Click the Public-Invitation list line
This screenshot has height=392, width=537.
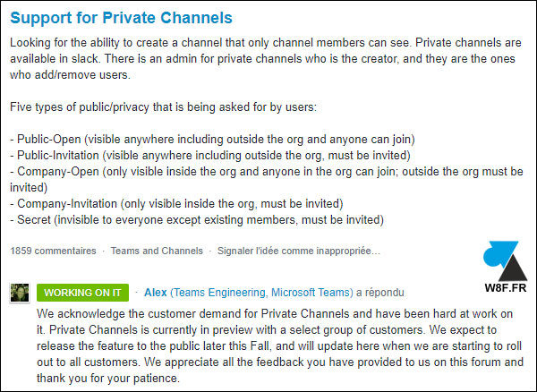pyautogui.click(x=210, y=156)
